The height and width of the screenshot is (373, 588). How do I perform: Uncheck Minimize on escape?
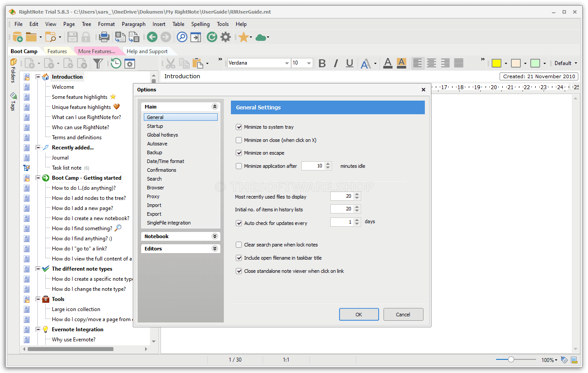239,153
